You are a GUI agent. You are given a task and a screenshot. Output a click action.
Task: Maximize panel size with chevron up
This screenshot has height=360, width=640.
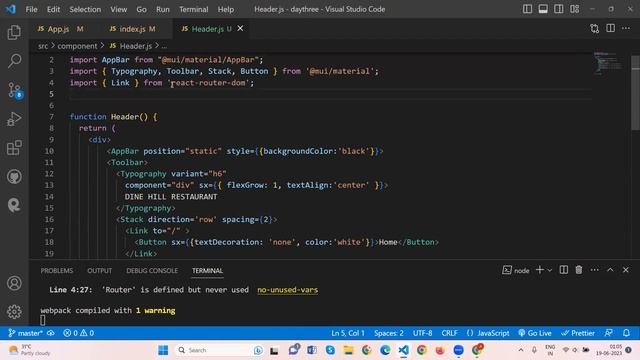(610, 270)
